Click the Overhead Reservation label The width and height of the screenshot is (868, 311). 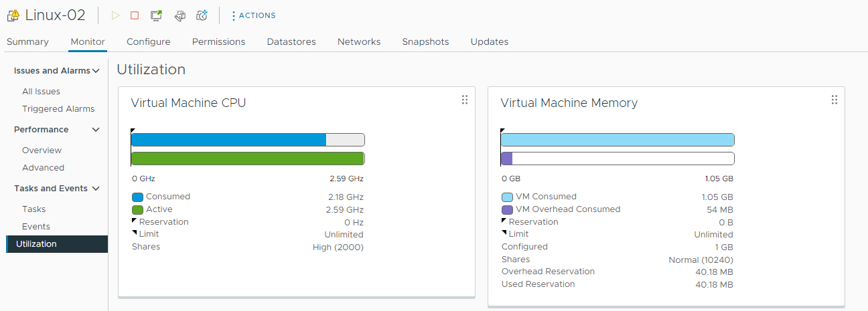click(x=548, y=272)
